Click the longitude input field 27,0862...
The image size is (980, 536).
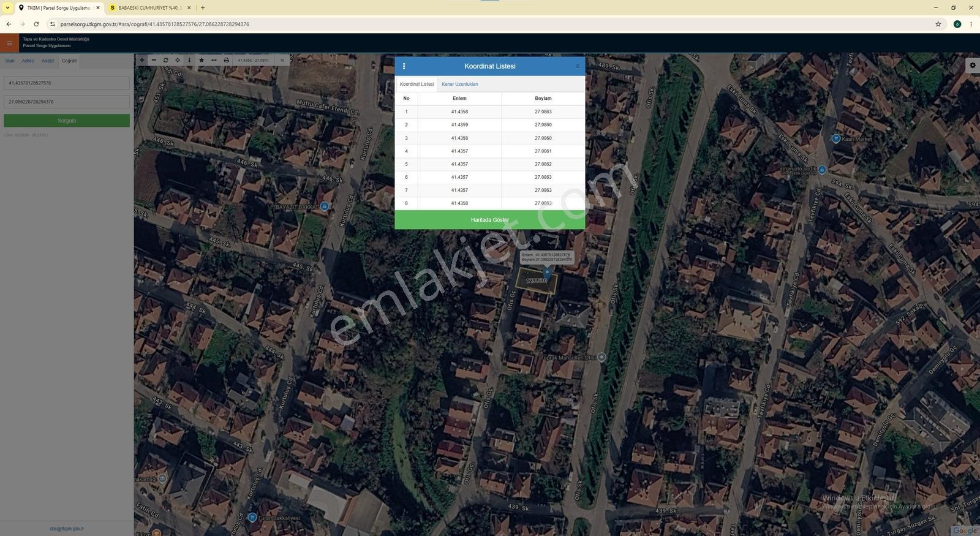coord(67,102)
